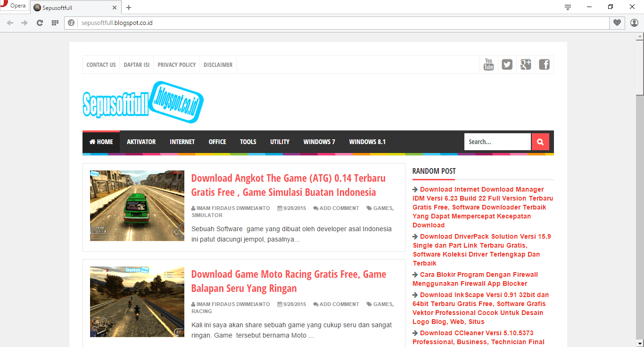Open a new tab with plus button

(129, 8)
